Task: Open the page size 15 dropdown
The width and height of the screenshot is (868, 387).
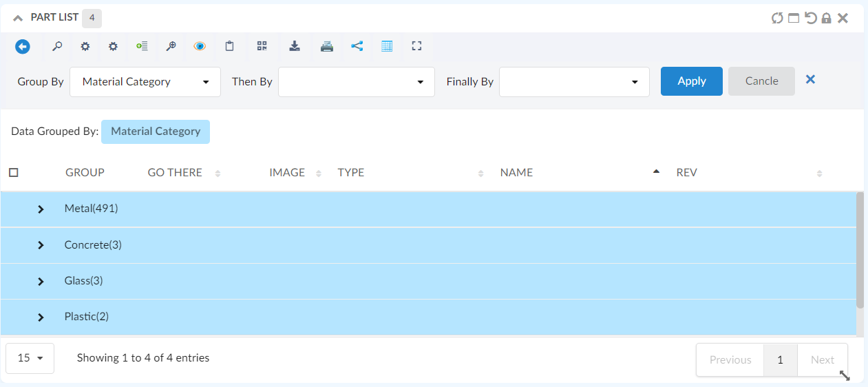Action: coord(30,359)
